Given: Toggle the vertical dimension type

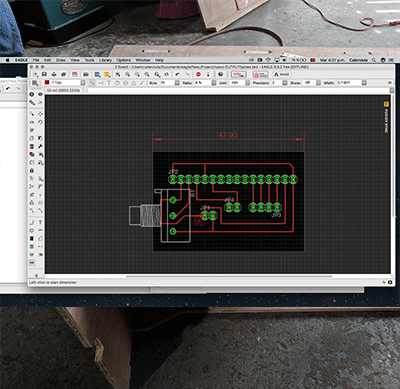Looking at the screenshot, I should [x=109, y=83].
